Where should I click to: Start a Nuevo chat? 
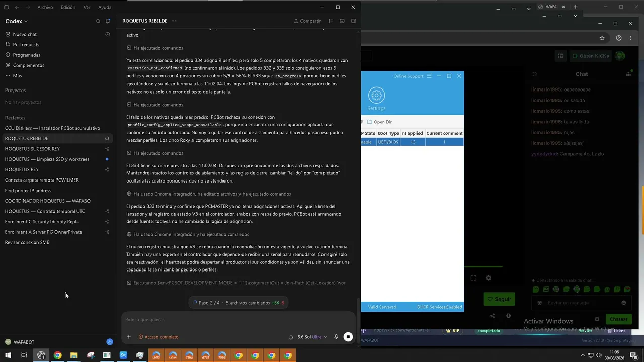coord(25,34)
